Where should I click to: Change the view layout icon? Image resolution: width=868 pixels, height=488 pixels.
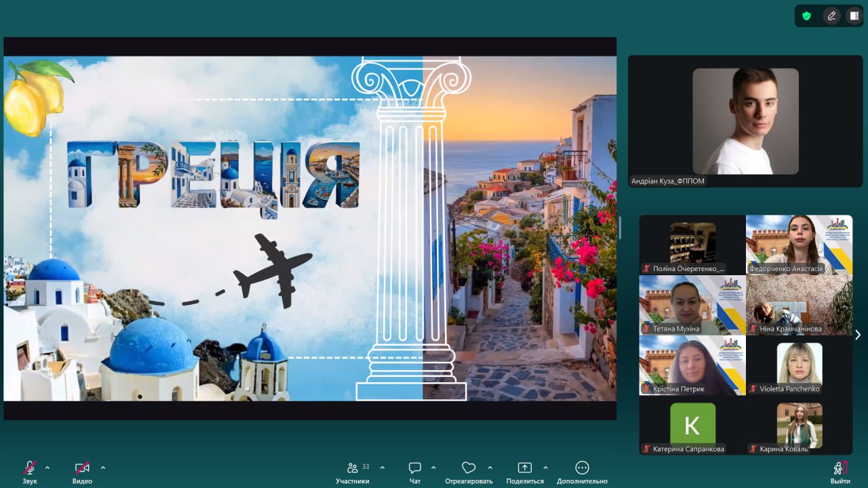(x=854, y=16)
